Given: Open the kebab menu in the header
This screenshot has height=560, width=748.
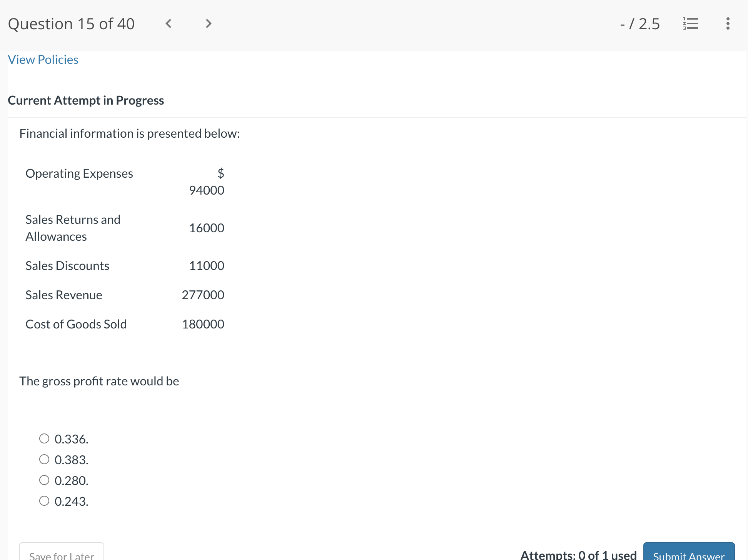Looking at the screenshot, I should coord(728,23).
